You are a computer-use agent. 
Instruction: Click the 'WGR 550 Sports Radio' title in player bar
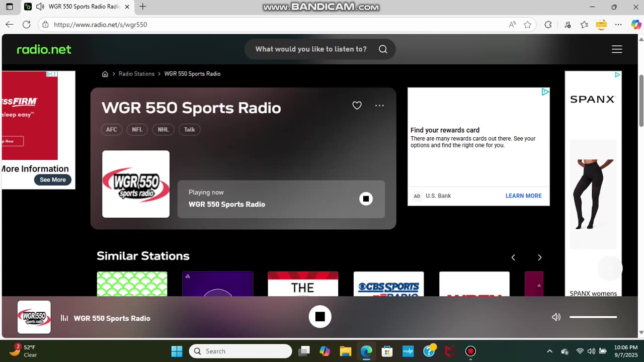coord(112,318)
